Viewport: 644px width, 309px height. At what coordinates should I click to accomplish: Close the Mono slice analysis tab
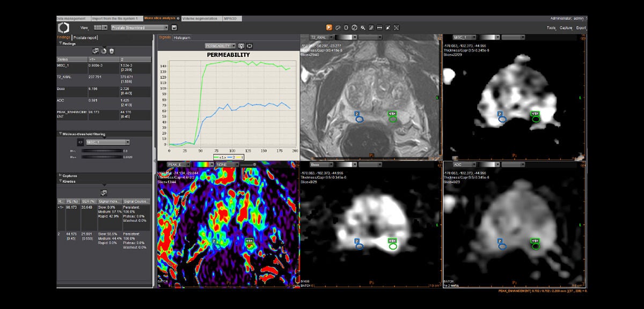pos(178,18)
